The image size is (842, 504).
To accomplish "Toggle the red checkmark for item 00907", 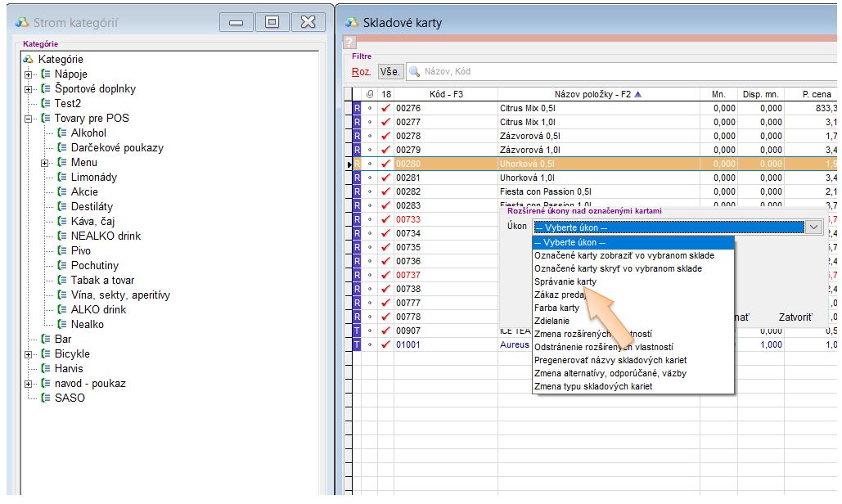I will (x=385, y=331).
